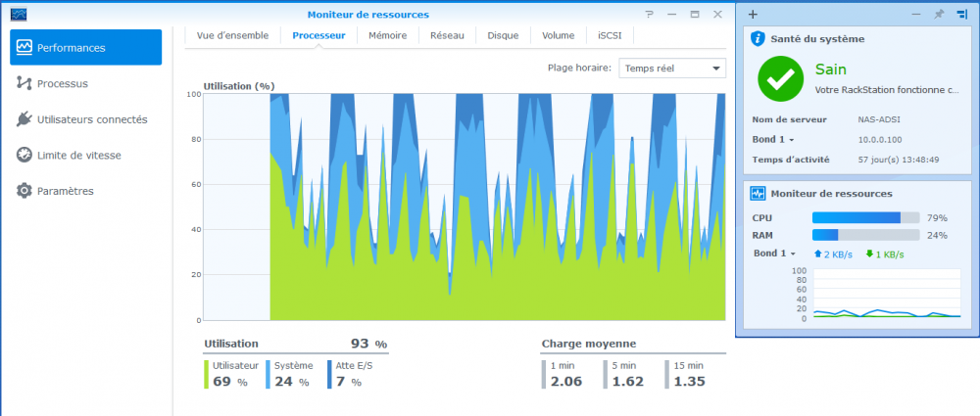Click the help question mark icon
The width and height of the screenshot is (980, 416).
coord(649,15)
